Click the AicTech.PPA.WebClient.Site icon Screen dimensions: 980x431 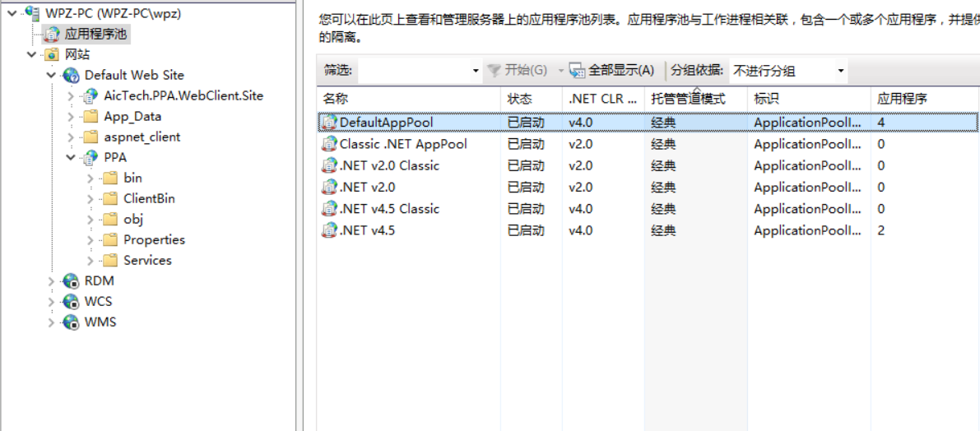[91, 96]
